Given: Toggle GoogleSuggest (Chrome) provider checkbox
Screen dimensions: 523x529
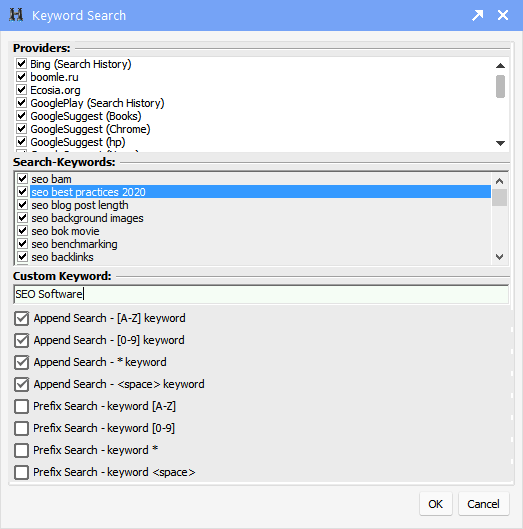Looking at the screenshot, I should (x=22, y=129).
